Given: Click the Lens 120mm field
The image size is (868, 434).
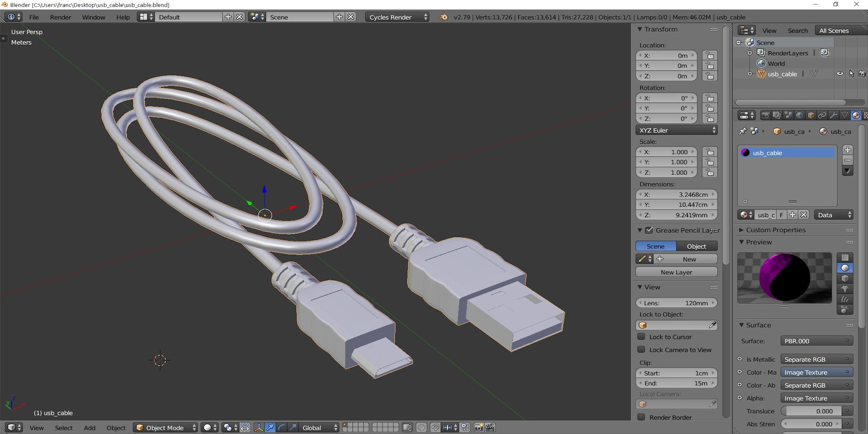Looking at the screenshot, I should (676, 303).
